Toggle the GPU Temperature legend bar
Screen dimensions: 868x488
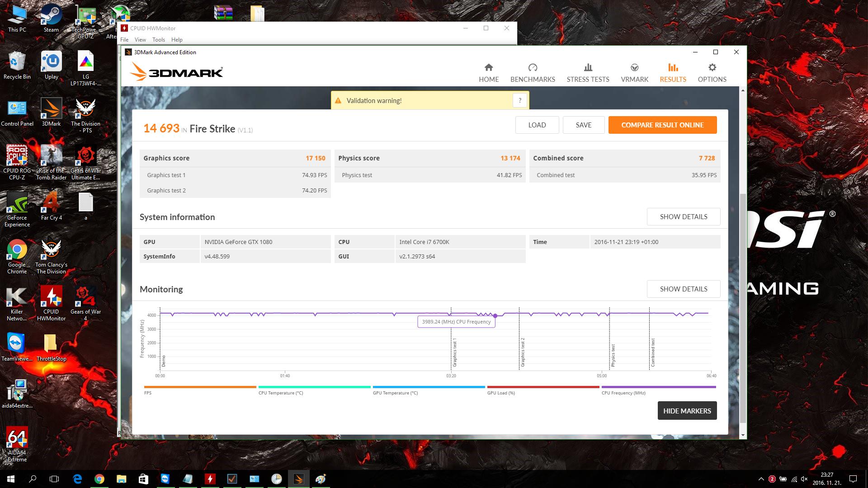[x=429, y=387]
